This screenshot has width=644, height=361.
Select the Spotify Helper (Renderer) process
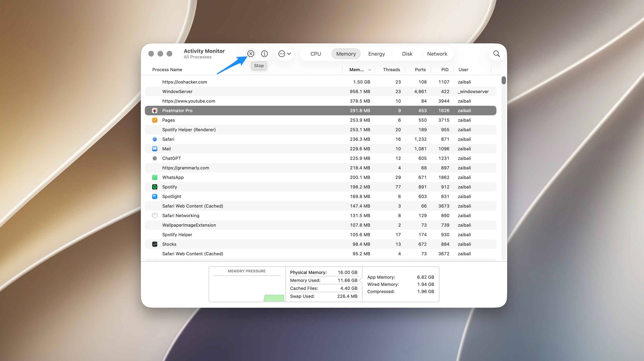[x=320, y=130]
